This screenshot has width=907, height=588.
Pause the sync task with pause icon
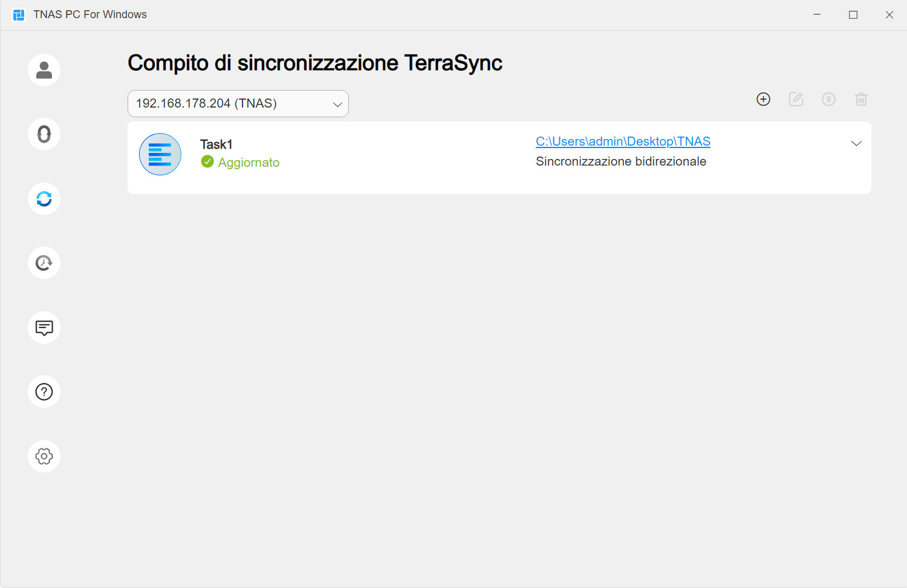pos(829,99)
